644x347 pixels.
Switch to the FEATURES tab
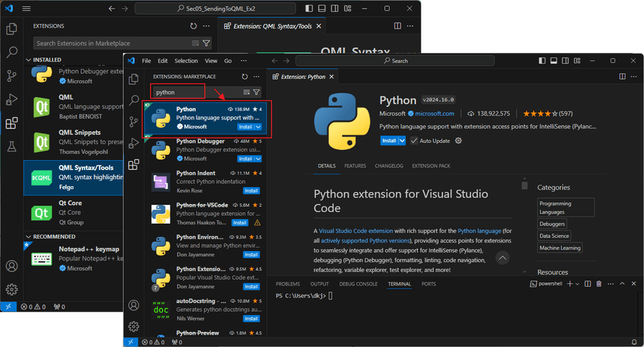[x=355, y=165]
